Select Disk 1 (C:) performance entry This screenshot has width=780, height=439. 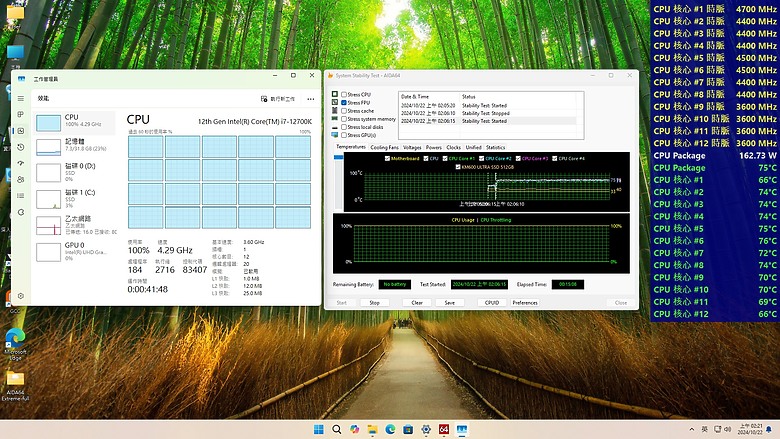point(75,198)
